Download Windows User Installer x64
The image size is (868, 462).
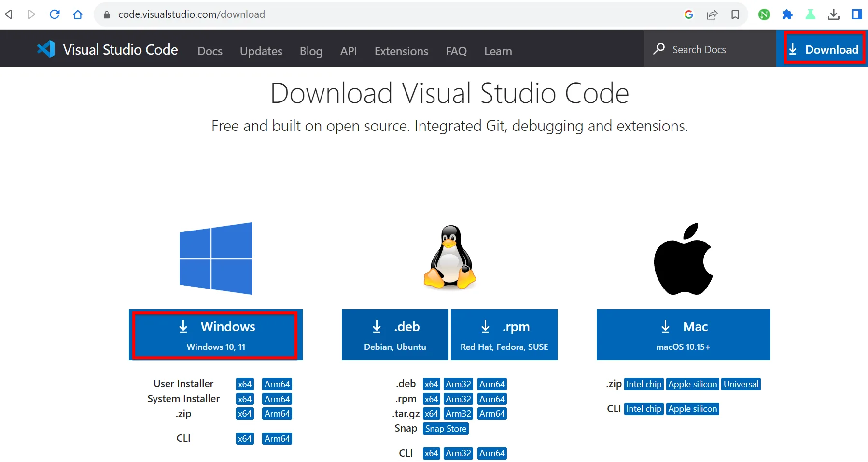[245, 384]
